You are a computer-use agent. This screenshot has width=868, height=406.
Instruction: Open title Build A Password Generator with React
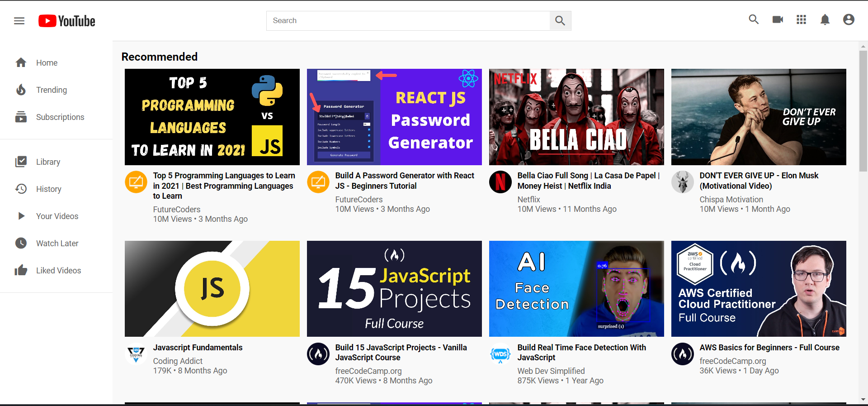405,181
